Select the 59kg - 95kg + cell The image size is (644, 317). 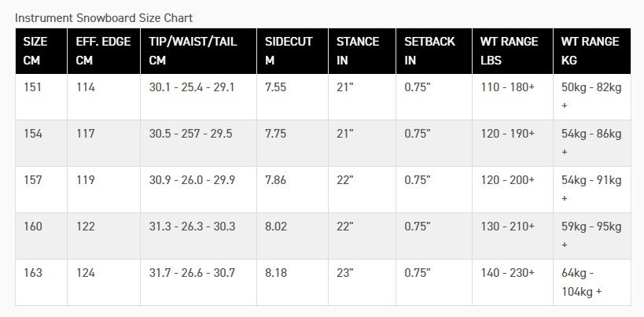(592, 236)
